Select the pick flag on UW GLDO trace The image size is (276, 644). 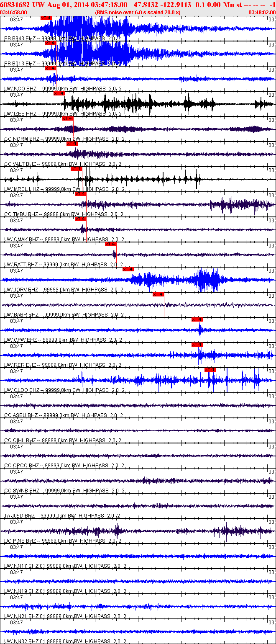point(210,370)
